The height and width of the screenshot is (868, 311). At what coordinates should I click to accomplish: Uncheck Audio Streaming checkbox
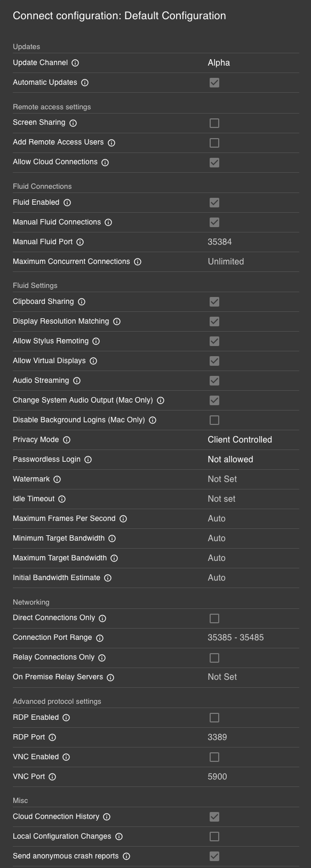click(x=214, y=381)
